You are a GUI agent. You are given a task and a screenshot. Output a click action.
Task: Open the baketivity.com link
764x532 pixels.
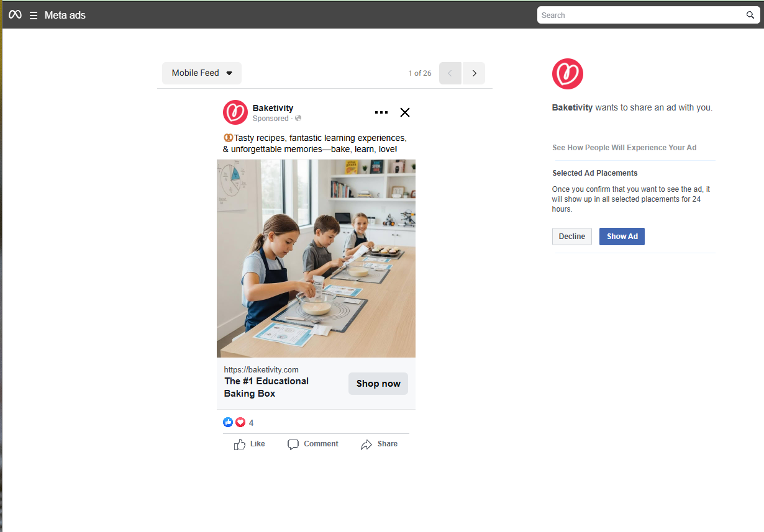[x=261, y=369]
